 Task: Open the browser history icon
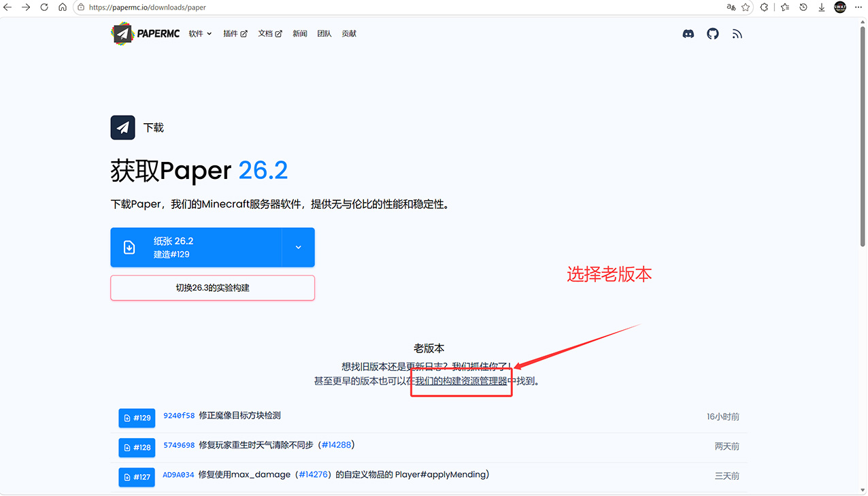tap(803, 7)
